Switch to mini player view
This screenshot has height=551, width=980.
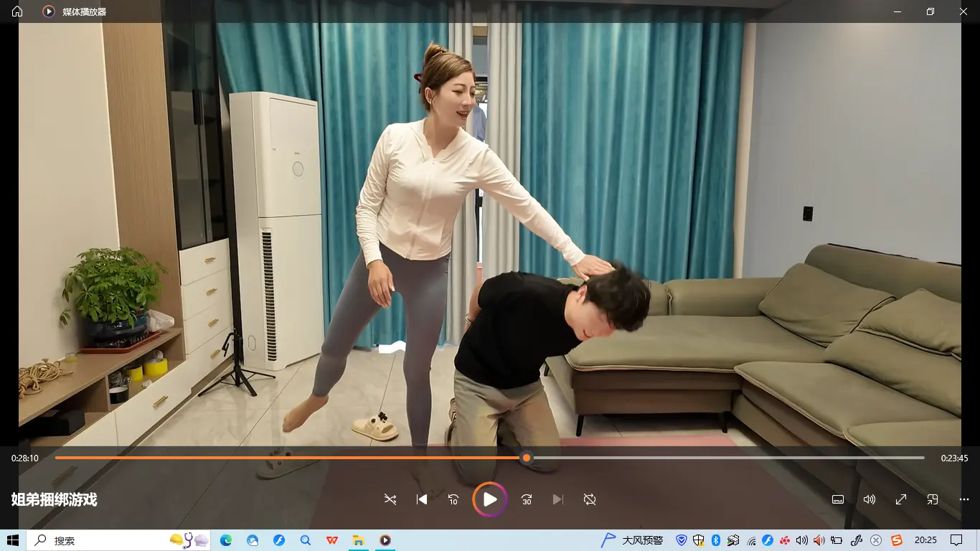[933, 499]
